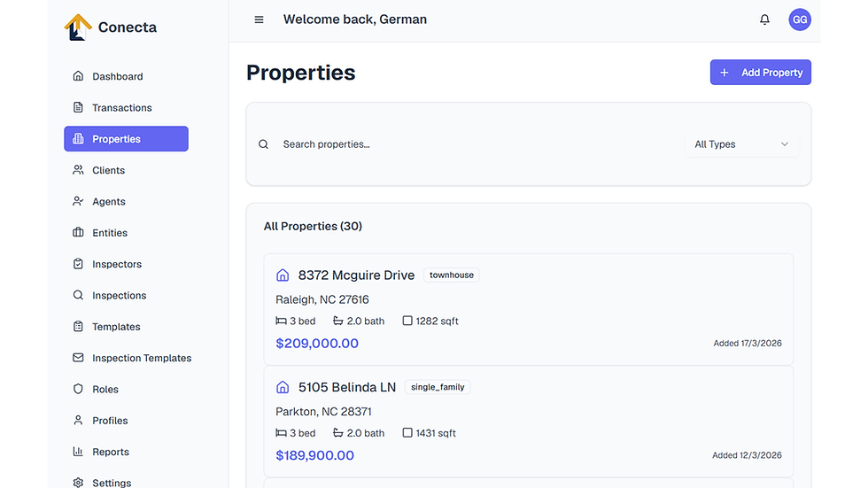868x488 pixels.
Task: Click the 1282 sqft value
Action: click(x=437, y=321)
